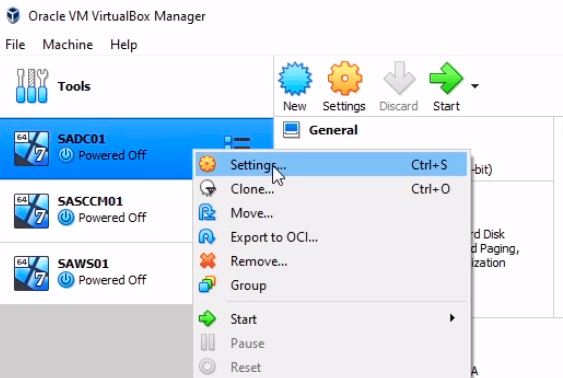Click the VirtualBox logo in title bar

[x=13, y=16]
